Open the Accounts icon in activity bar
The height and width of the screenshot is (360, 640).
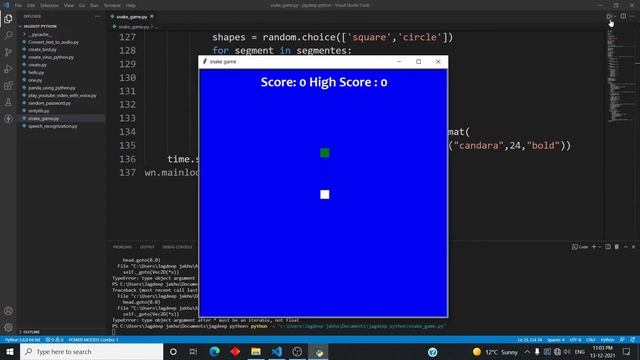(x=8, y=311)
